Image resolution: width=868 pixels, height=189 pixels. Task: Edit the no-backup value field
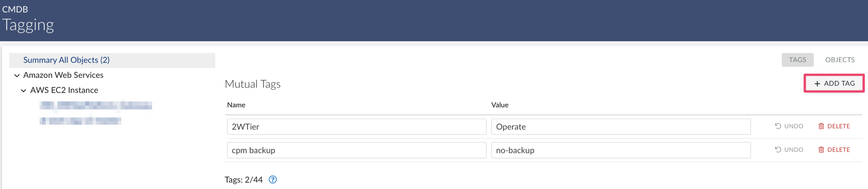(x=621, y=150)
